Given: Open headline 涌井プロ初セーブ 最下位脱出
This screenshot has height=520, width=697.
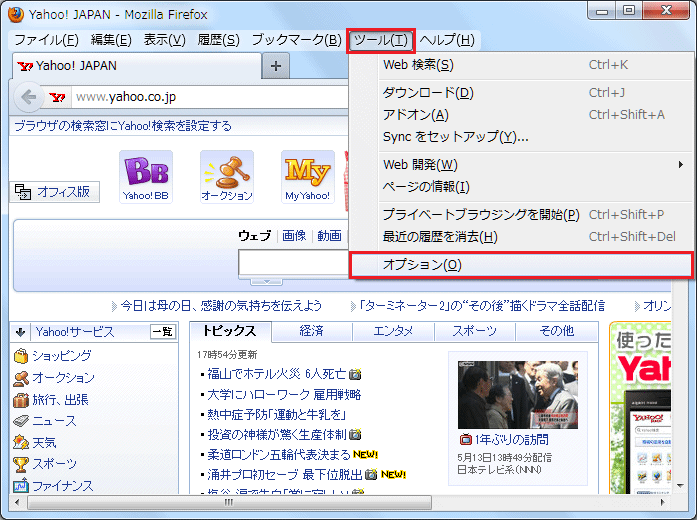Looking at the screenshot, I should (285, 474).
